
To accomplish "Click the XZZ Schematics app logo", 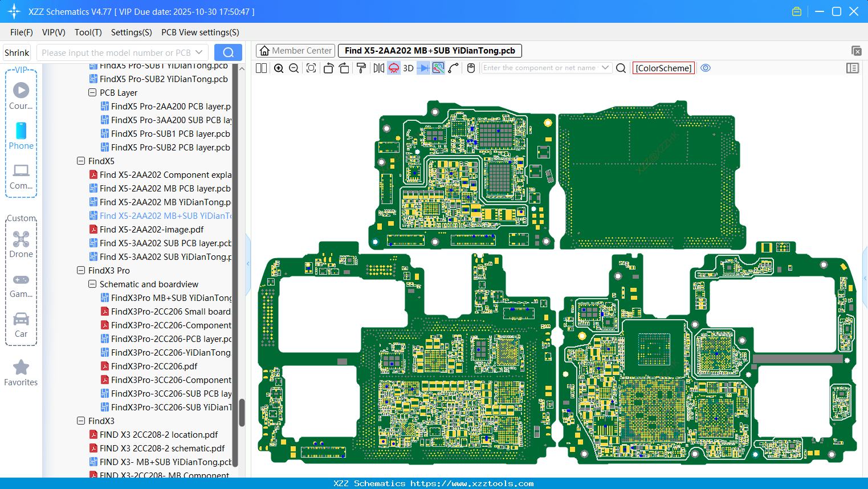I will coord(14,11).
